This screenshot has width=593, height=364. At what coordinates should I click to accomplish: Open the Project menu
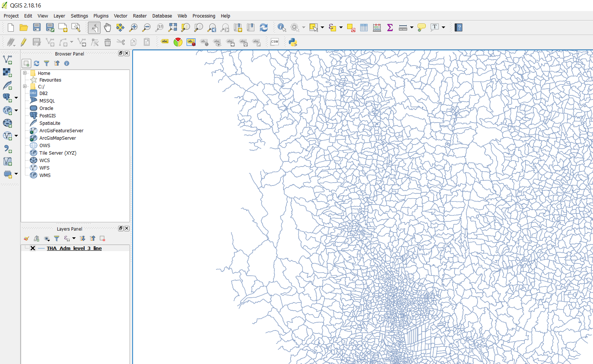(11, 16)
